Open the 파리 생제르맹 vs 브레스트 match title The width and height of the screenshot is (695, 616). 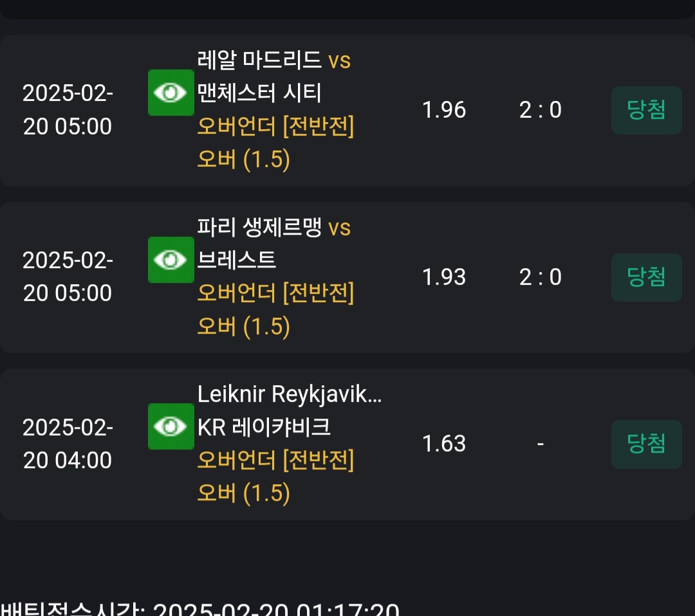pyautogui.click(x=273, y=244)
